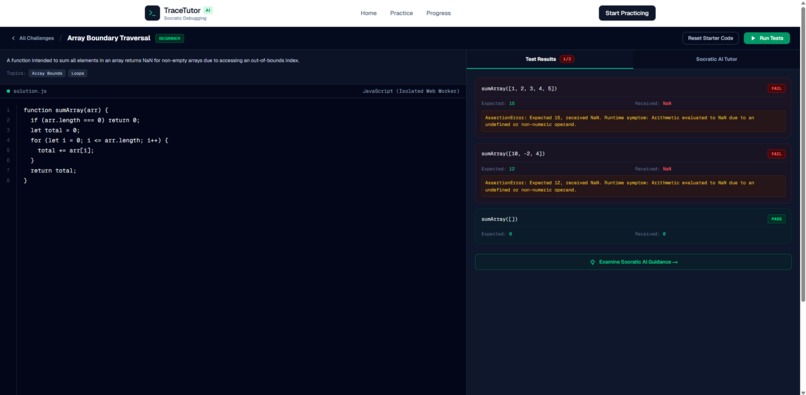Image resolution: width=806 pixels, height=395 pixels.
Task: Click the PASS badge for sumArray([])
Action: (x=776, y=219)
